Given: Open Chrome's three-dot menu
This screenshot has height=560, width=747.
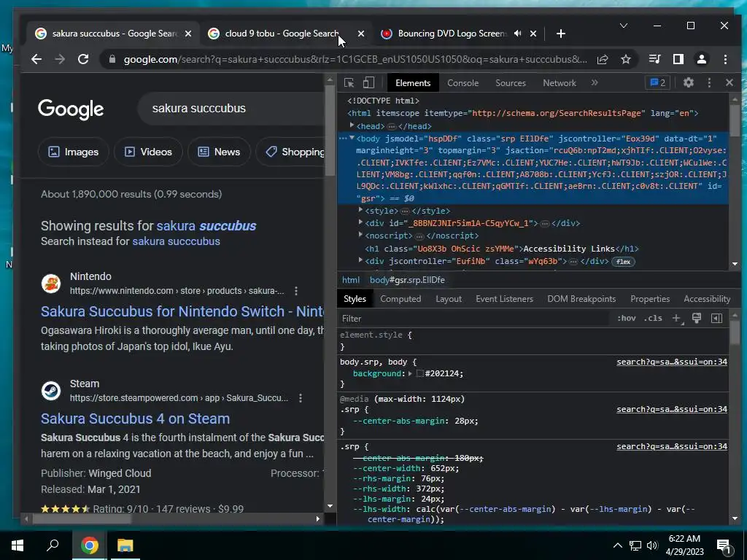Looking at the screenshot, I should [x=725, y=59].
